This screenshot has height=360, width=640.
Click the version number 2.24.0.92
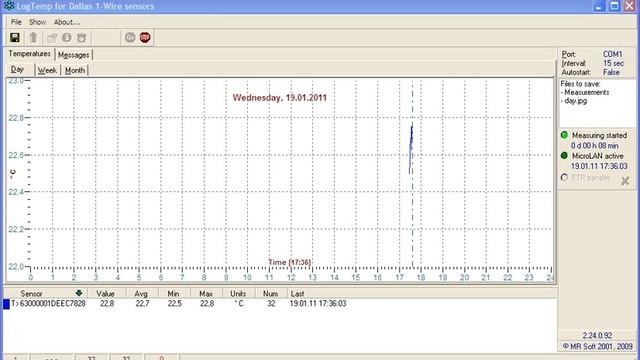(x=597, y=336)
